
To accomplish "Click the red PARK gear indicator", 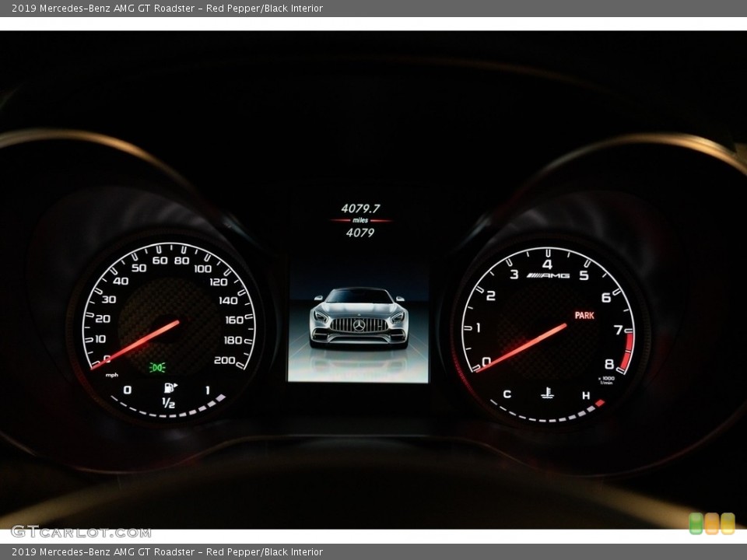I will click(x=584, y=315).
